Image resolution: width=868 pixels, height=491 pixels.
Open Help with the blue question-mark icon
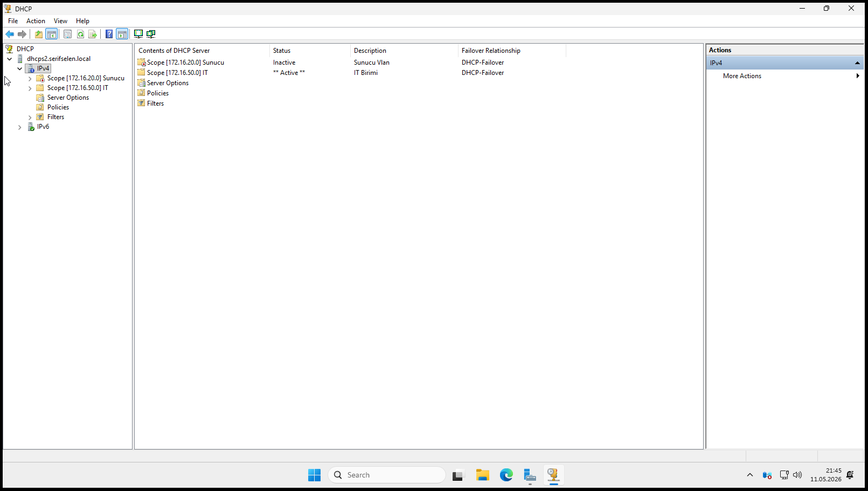[x=109, y=34]
